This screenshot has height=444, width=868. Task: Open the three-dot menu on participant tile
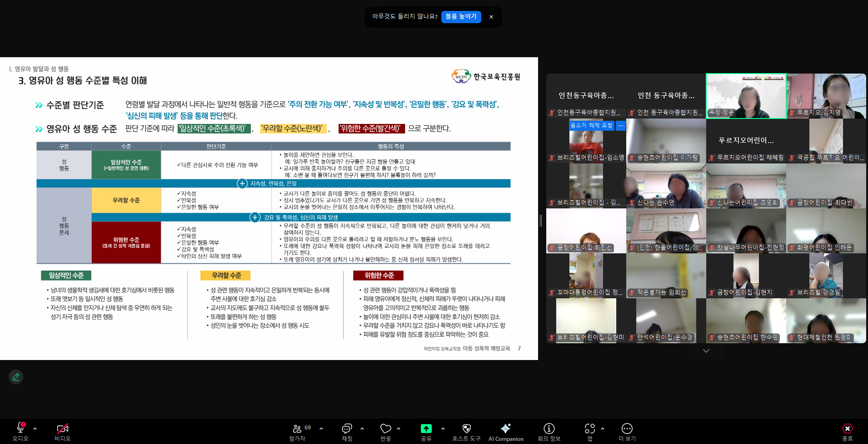pyautogui.click(x=621, y=125)
